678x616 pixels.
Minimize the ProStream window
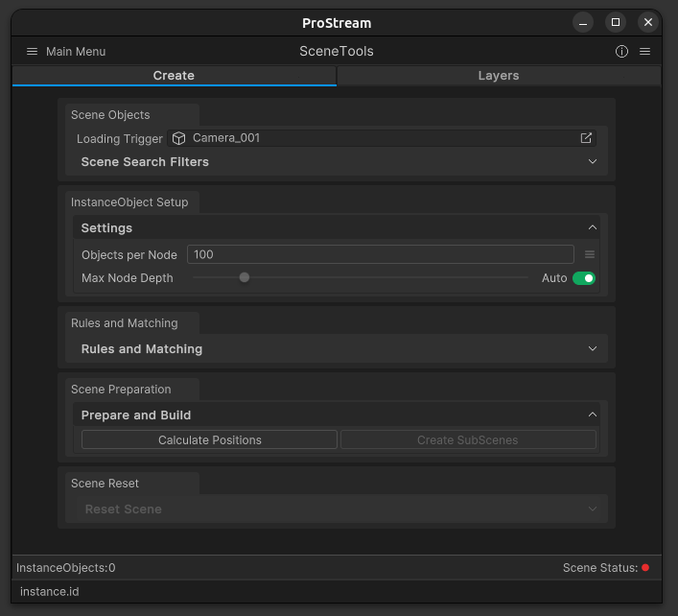click(x=583, y=22)
